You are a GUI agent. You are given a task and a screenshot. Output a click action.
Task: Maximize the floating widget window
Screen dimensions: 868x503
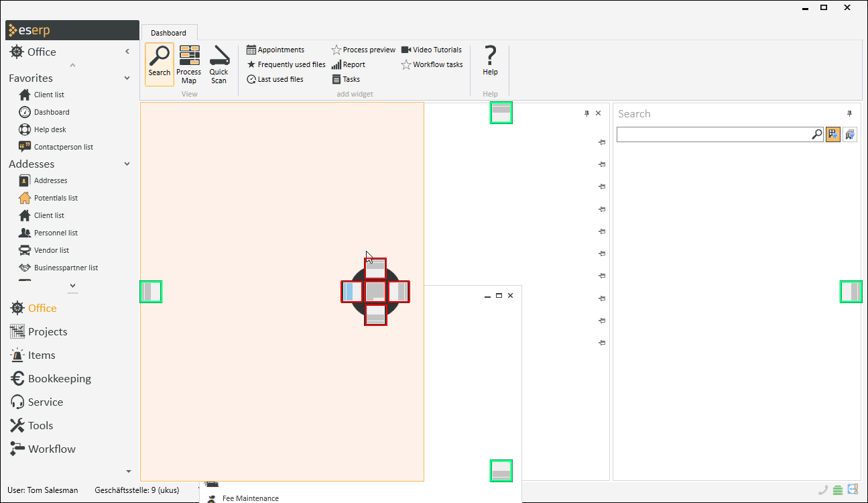pos(499,295)
